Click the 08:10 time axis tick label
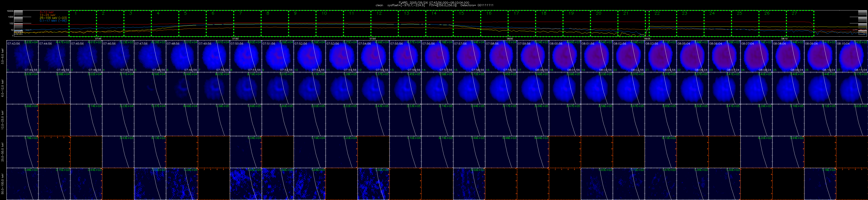Viewport: 868px width, 200px height. 784,39
